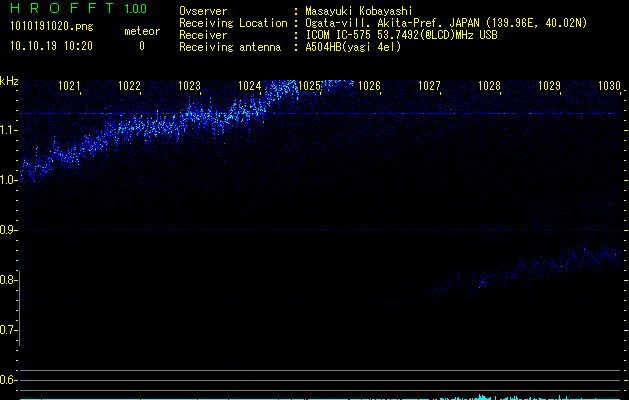Click the meteor label
This screenshot has height=400, width=629.
click(x=142, y=31)
